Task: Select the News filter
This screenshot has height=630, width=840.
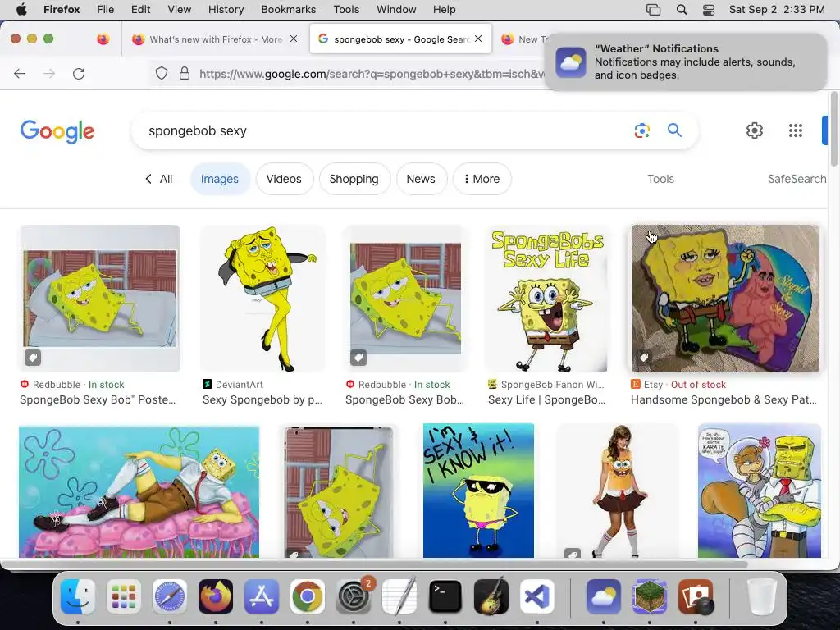Action: [x=421, y=179]
